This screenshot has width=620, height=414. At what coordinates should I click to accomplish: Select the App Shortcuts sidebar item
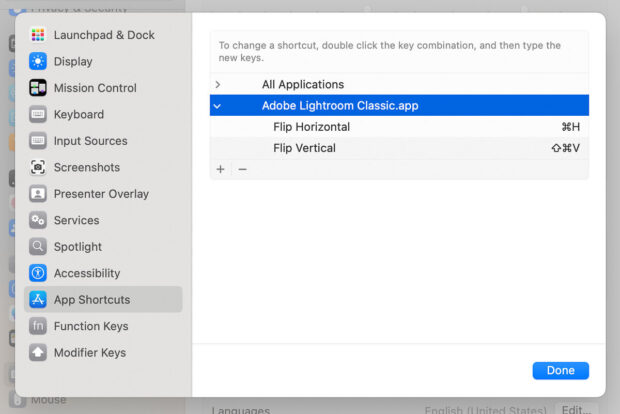pos(91,299)
